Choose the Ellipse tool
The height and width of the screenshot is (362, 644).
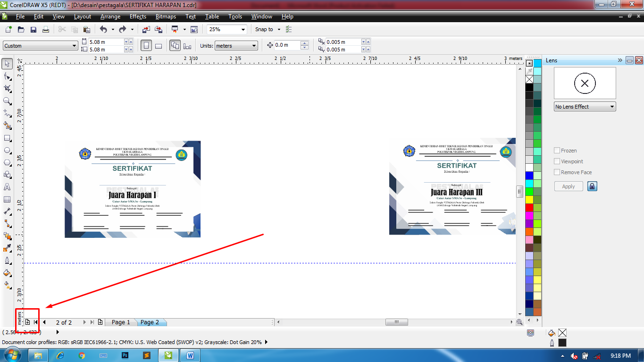[7, 150]
